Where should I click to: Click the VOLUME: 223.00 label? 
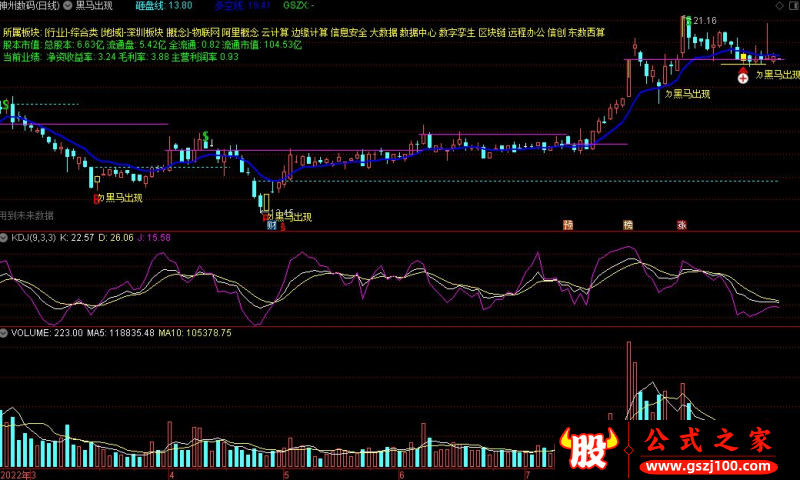47,333
